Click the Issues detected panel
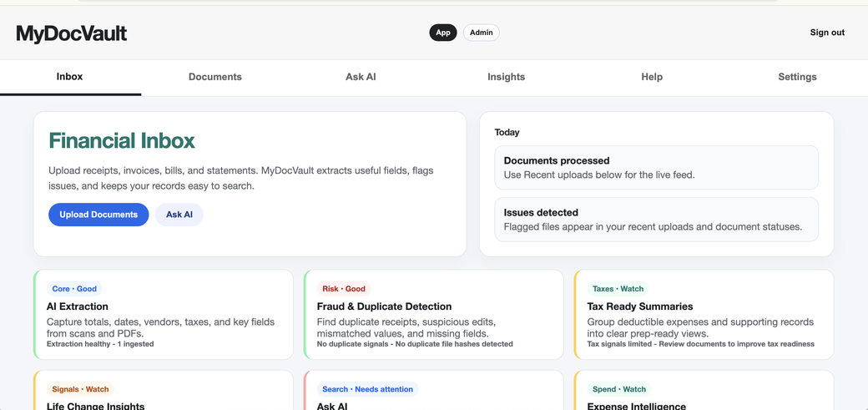 tap(656, 220)
